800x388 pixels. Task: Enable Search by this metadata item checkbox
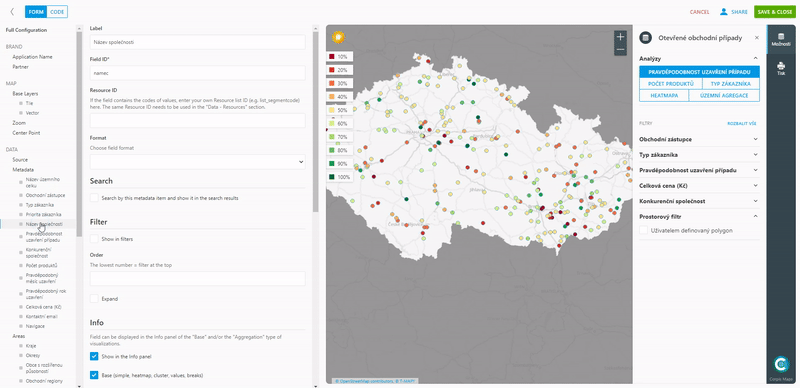click(94, 198)
